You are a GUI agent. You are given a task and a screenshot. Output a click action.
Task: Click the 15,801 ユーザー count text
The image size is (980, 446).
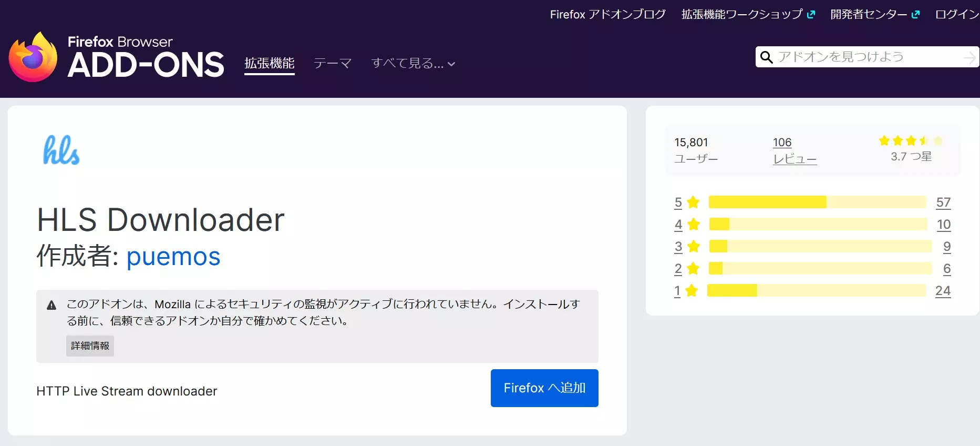click(696, 150)
